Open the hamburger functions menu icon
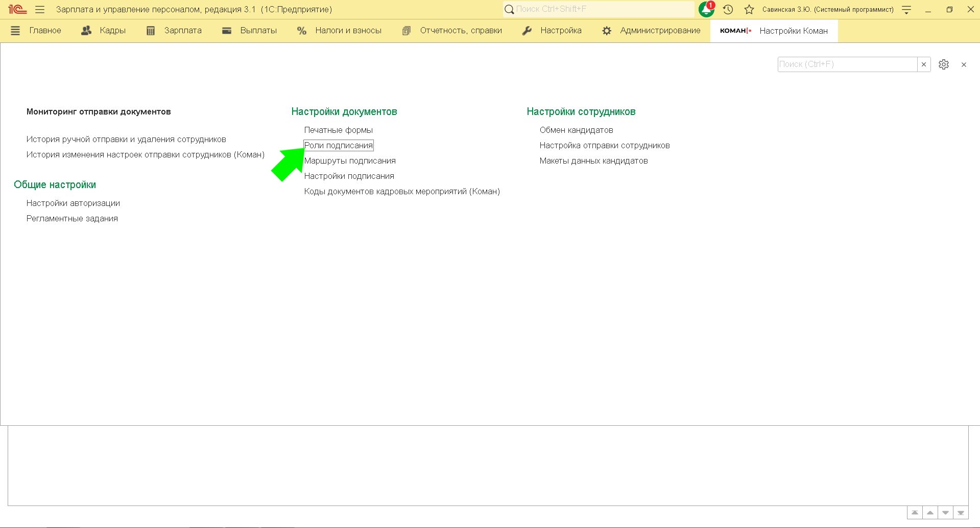 click(x=40, y=10)
